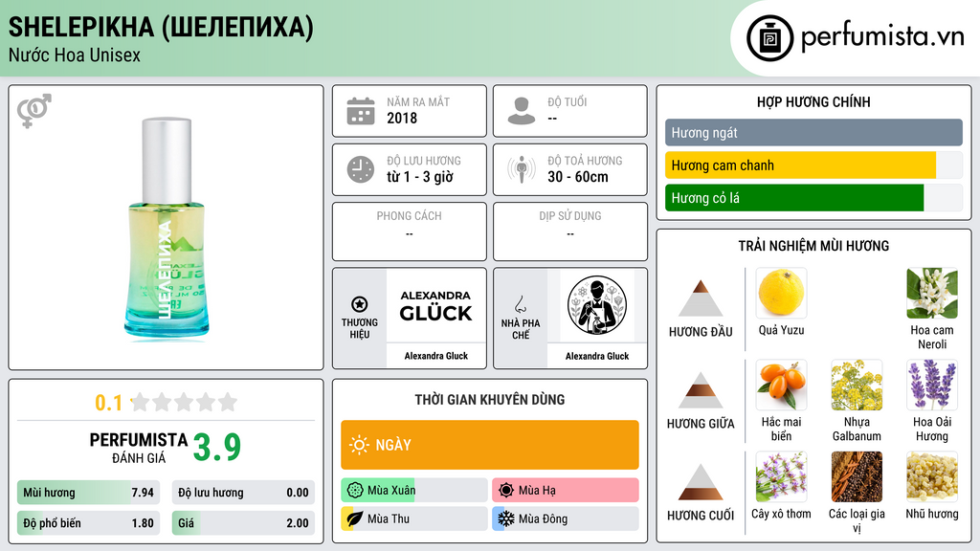Image resolution: width=980 pixels, height=551 pixels.
Task: Click the Mùa Hạ season bar
Action: pyautogui.click(x=566, y=491)
